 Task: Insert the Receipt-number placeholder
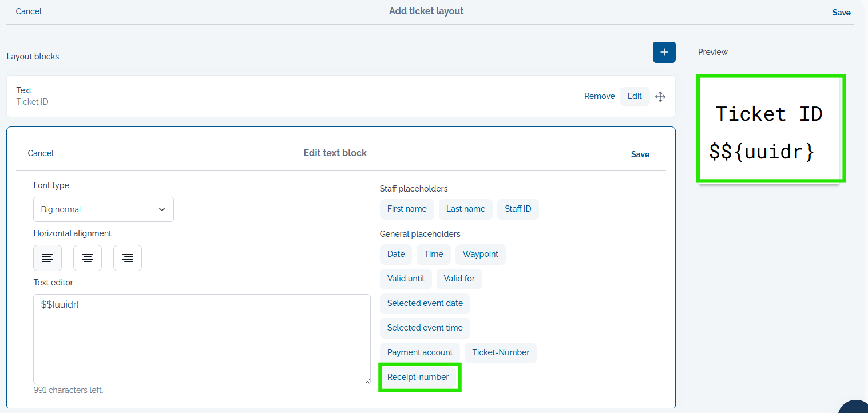pyautogui.click(x=418, y=377)
